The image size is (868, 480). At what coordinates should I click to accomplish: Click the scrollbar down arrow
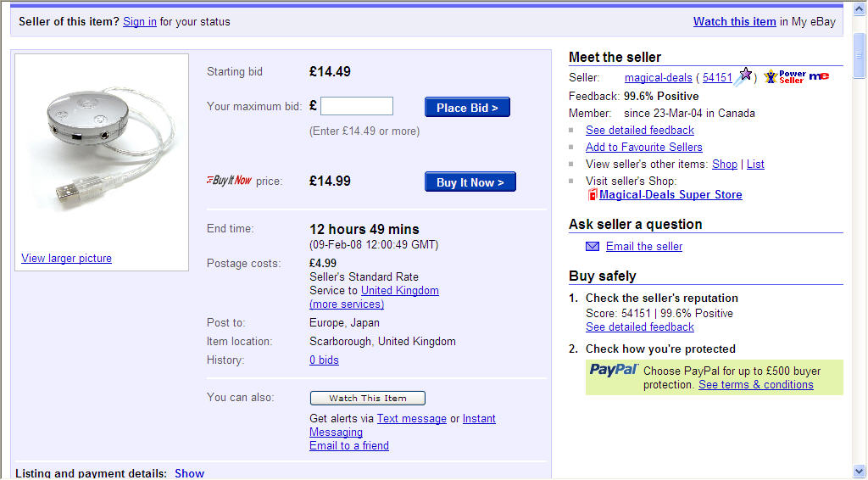click(x=860, y=472)
